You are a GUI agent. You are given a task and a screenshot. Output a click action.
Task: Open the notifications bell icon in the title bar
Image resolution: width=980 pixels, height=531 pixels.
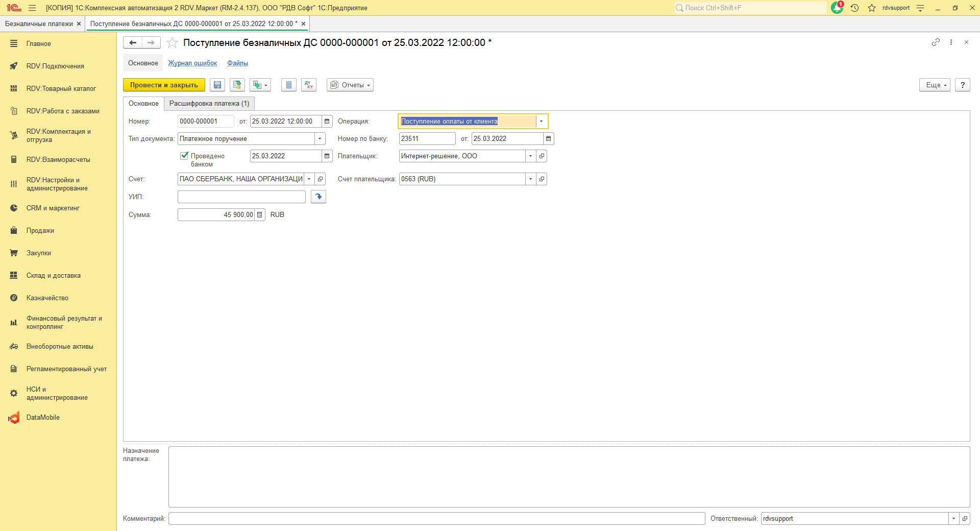pos(837,8)
